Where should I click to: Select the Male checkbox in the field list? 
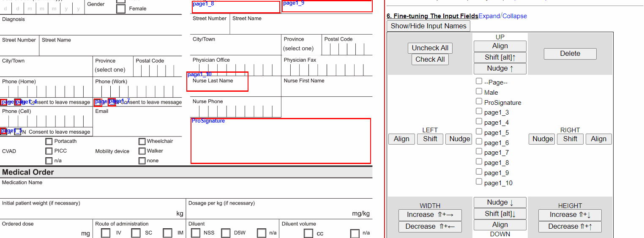click(479, 91)
